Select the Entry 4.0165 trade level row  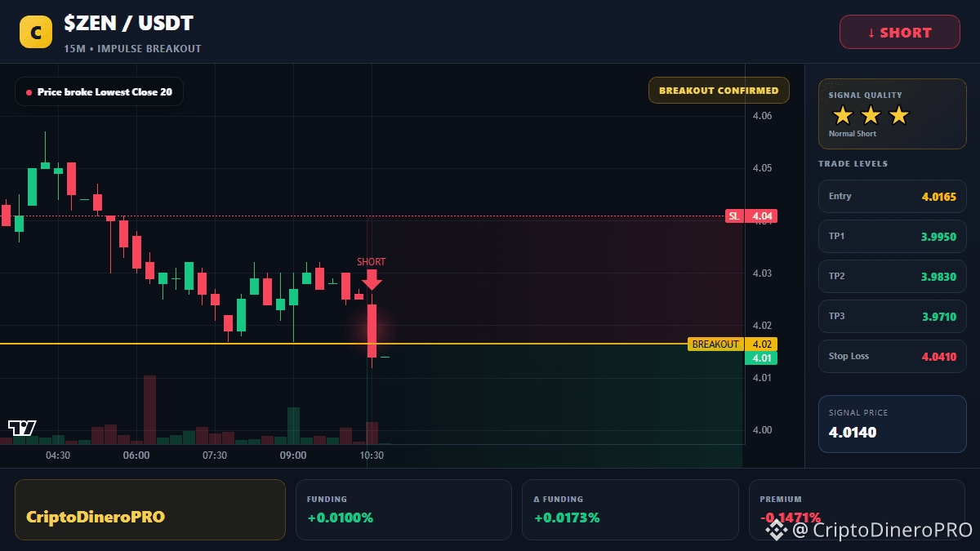[892, 197]
